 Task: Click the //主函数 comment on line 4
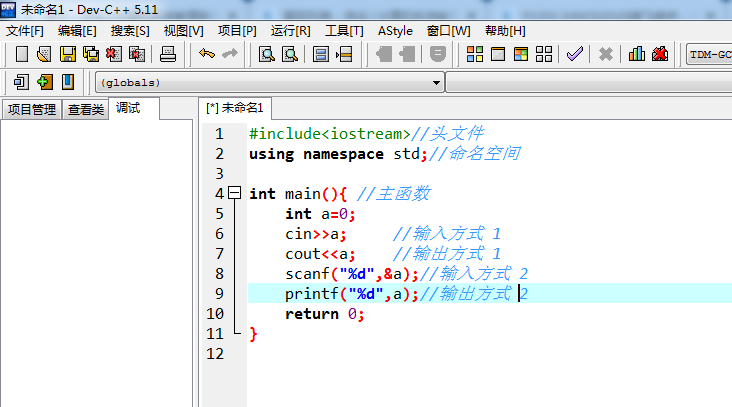(x=393, y=194)
